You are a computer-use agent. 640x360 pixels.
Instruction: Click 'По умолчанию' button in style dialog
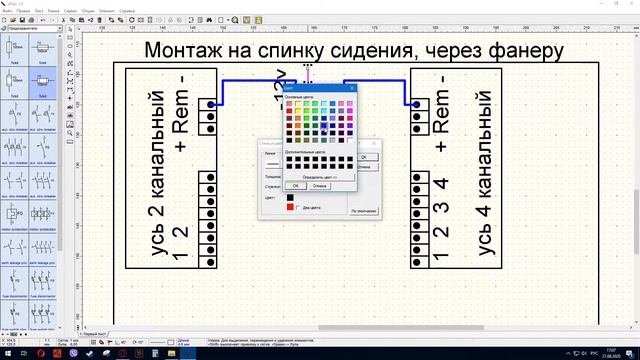(x=364, y=211)
